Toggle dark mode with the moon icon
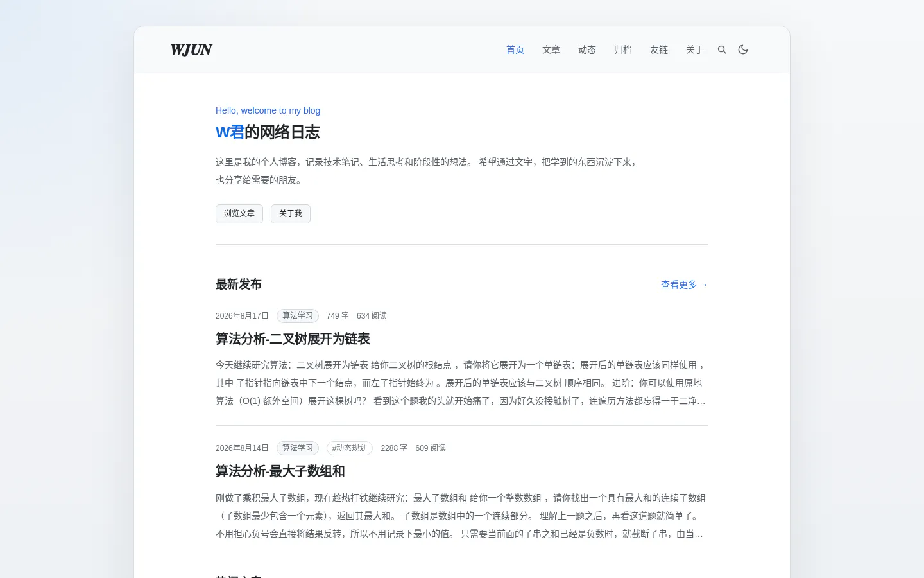Screen dimensions: 924x578 coord(743,49)
